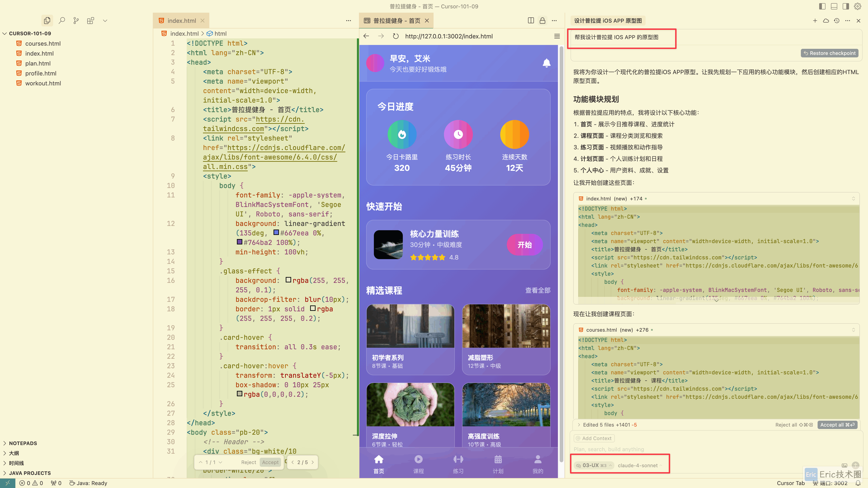Click the #667eea color swatch in code

click(276, 232)
